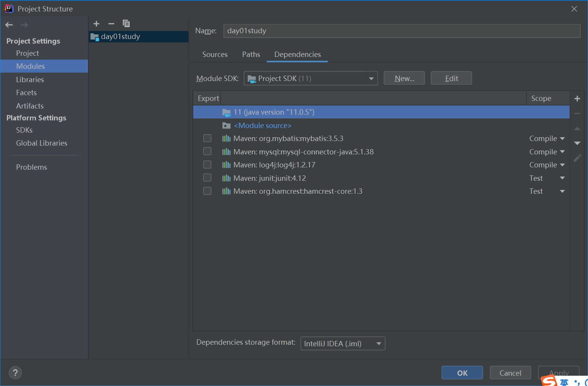Click the hamcrest-core library icon
The height and width of the screenshot is (386, 588).
pos(226,191)
